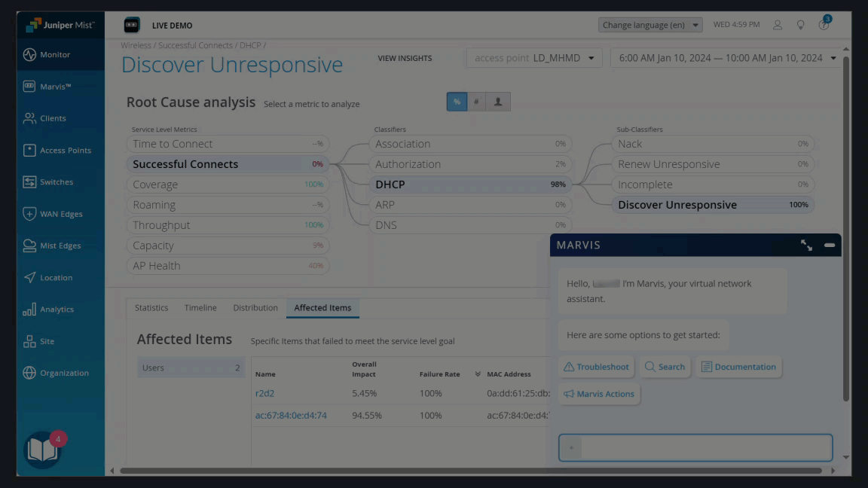Click Marvis Actions button
This screenshot has height=488, width=868.
pos(599,394)
